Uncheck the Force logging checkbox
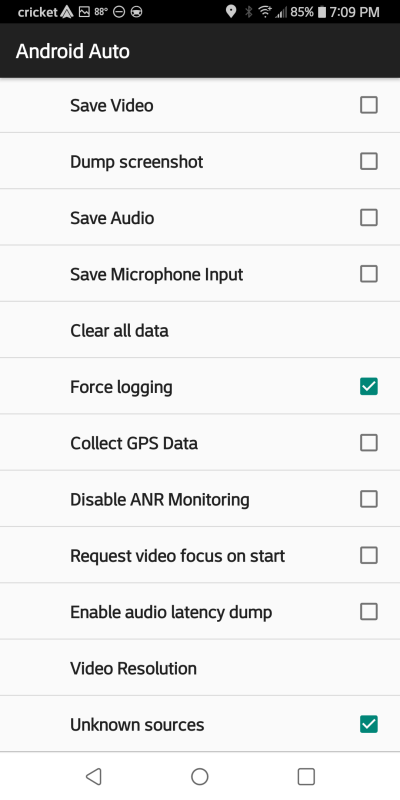 tap(369, 387)
